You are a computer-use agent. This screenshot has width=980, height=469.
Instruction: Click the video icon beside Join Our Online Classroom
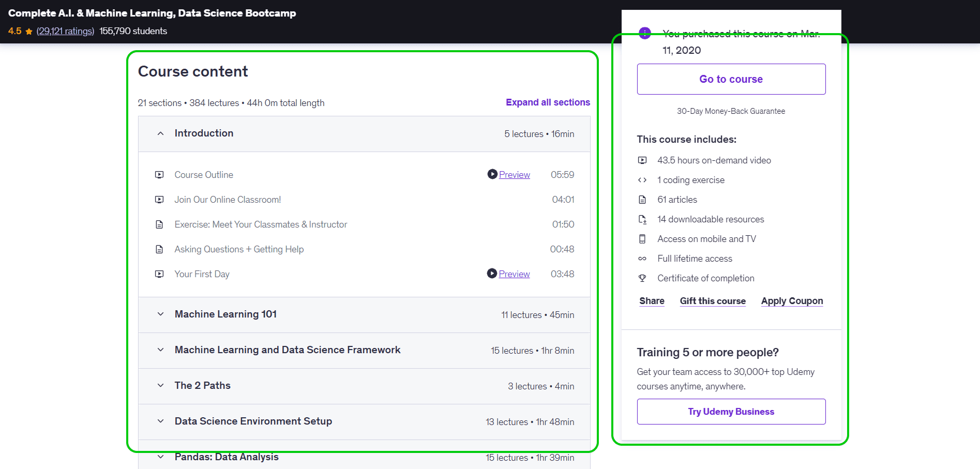(159, 200)
